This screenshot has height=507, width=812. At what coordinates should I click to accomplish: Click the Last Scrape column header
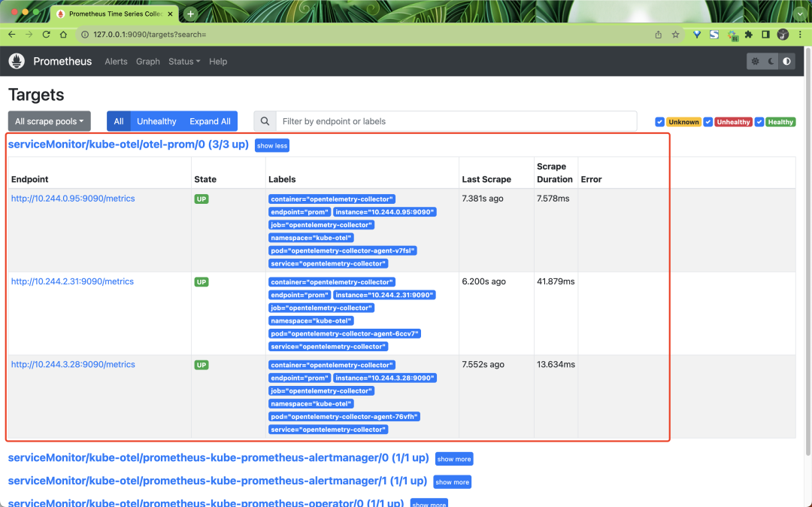coord(486,179)
